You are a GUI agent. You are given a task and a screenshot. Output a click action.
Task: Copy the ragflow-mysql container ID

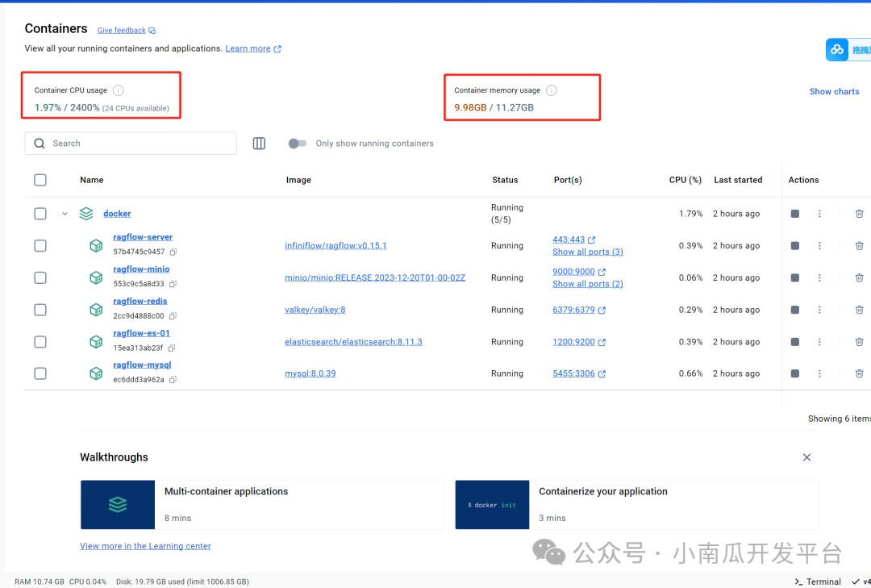click(x=173, y=380)
